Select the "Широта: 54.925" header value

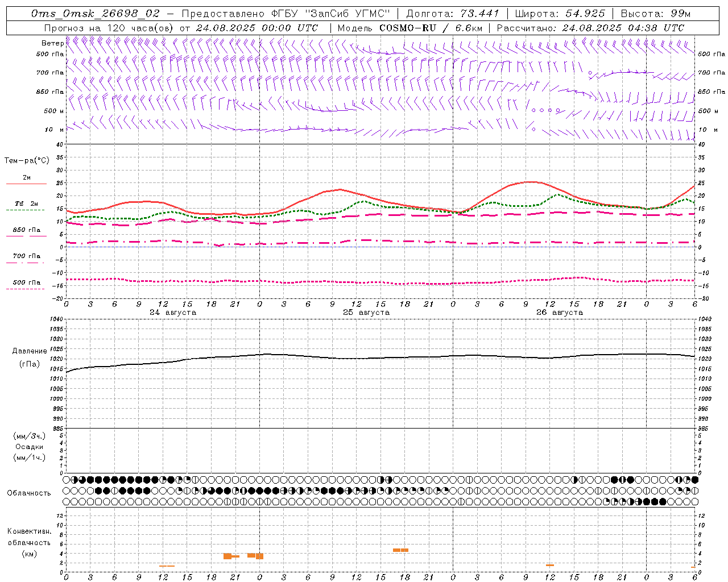click(x=560, y=14)
